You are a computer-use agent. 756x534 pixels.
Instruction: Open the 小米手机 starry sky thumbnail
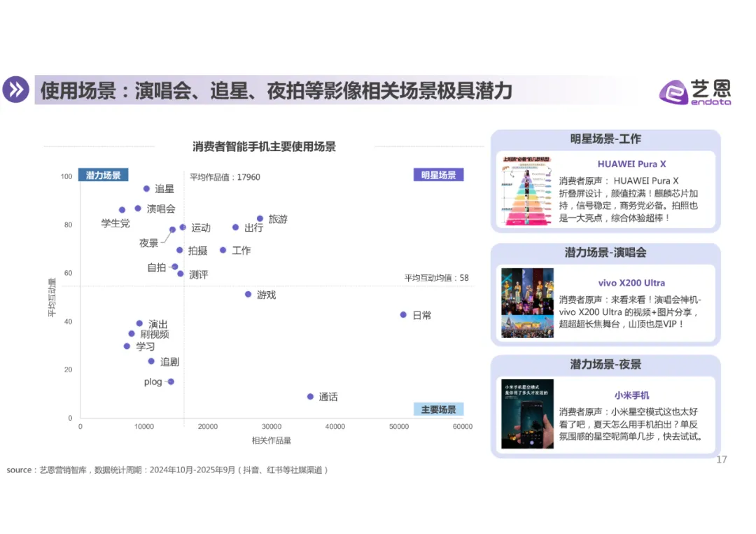527,414
